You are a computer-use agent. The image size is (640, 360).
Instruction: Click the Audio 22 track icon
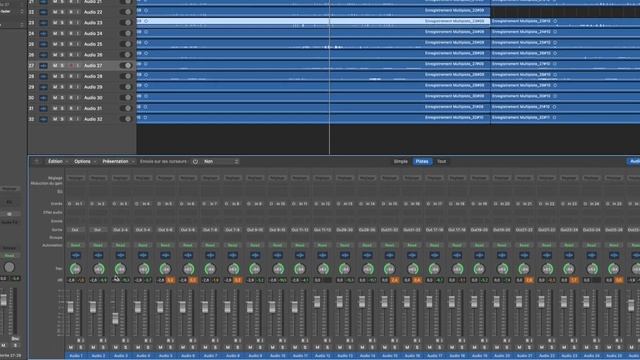(x=43, y=12)
